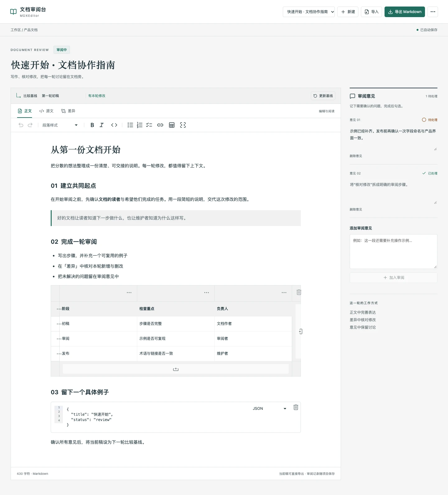Insert a code block from toolbar
448x495 pixels.
(x=183, y=125)
